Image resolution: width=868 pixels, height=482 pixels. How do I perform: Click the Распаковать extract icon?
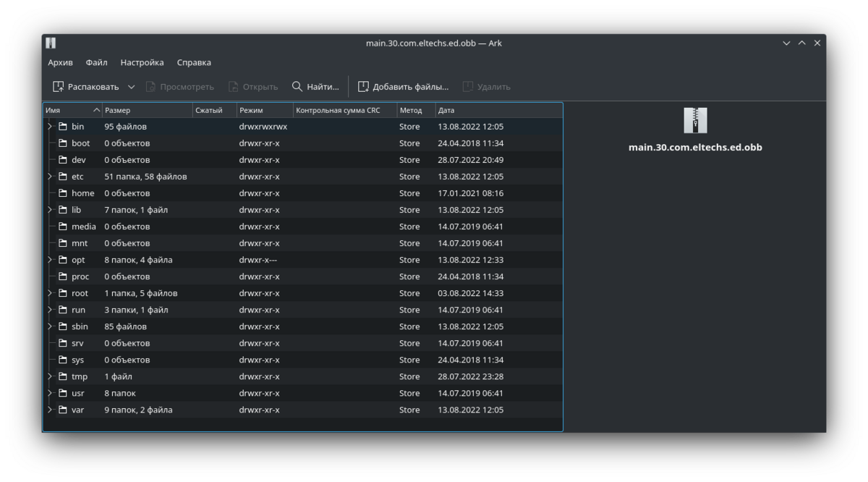[x=58, y=87]
